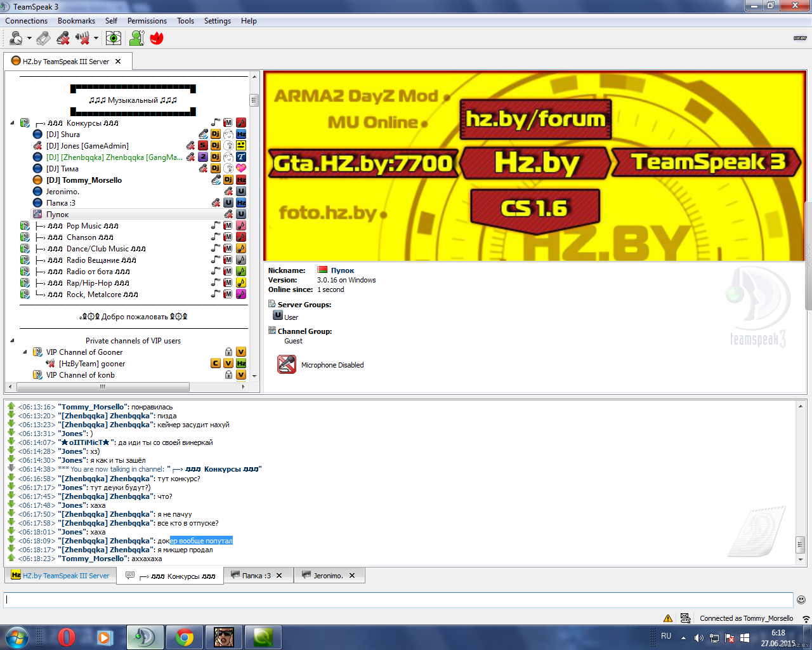Open the Opera browser from the taskbar
The height and width of the screenshot is (650, 812).
coord(67,637)
